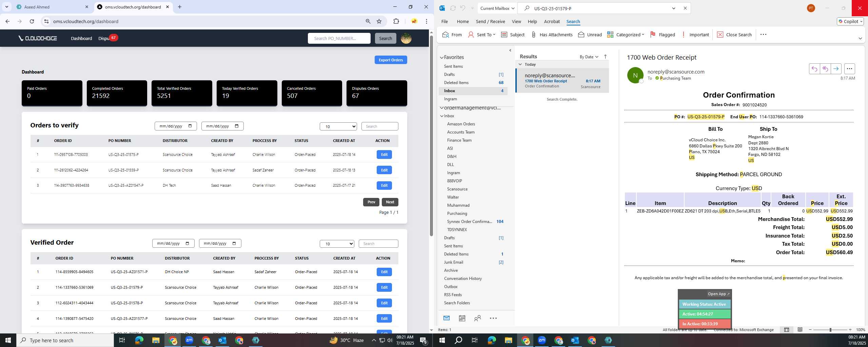Click the Search PO_NUMBER input field
Viewport: 868px width, 347px height.
pyautogui.click(x=339, y=38)
